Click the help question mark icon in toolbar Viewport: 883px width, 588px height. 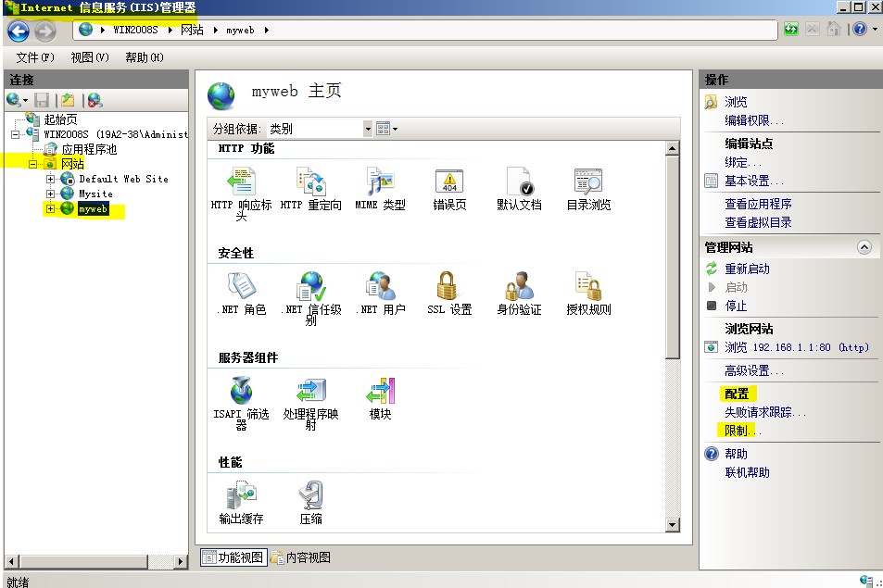(859, 30)
